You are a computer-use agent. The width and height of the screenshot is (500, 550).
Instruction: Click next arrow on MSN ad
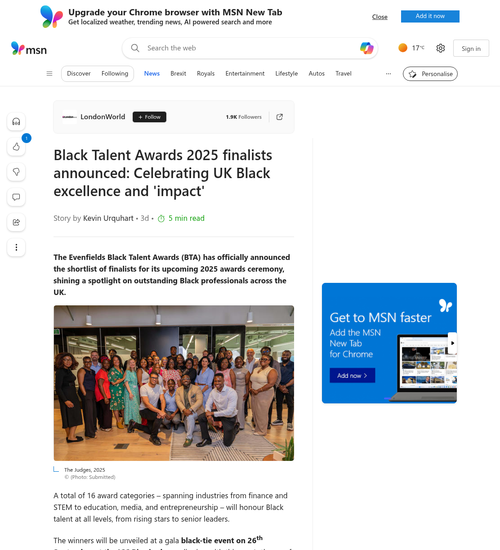(x=452, y=343)
